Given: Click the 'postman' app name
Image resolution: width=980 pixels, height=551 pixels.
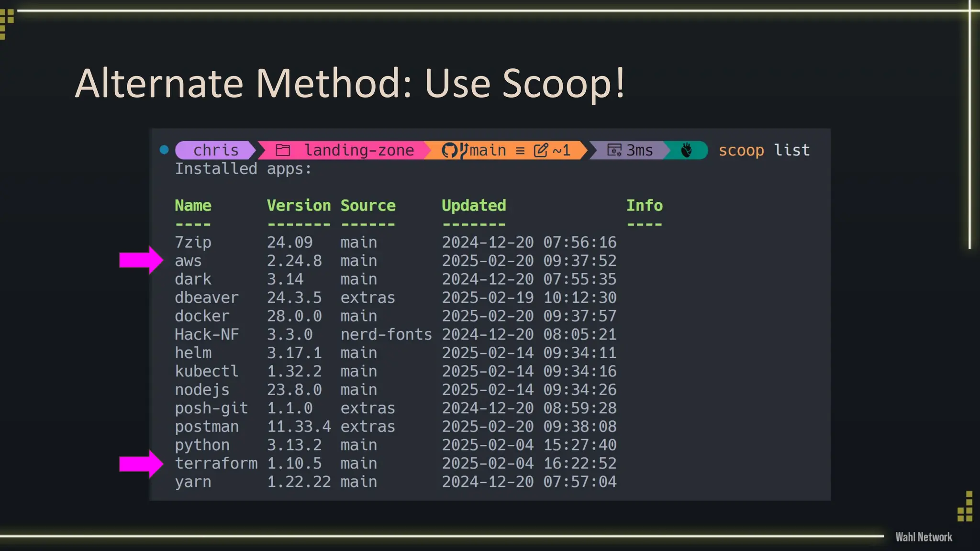Looking at the screenshot, I should [207, 427].
